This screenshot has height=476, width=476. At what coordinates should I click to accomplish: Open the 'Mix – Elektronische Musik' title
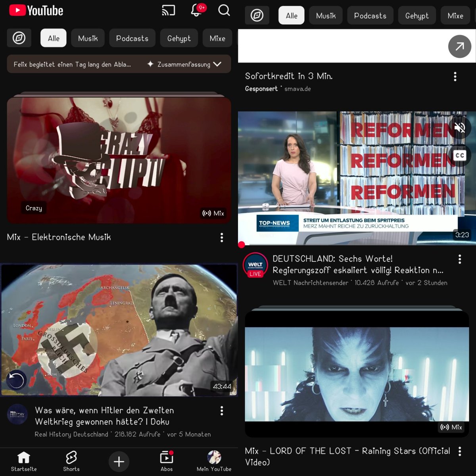[59, 237]
